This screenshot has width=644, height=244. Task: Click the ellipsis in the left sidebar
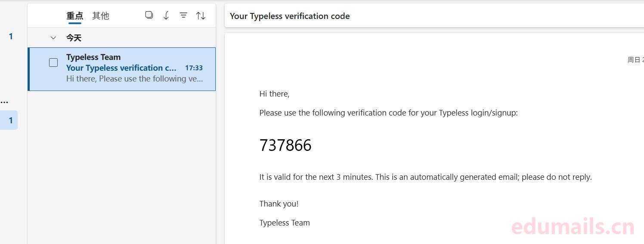4,102
